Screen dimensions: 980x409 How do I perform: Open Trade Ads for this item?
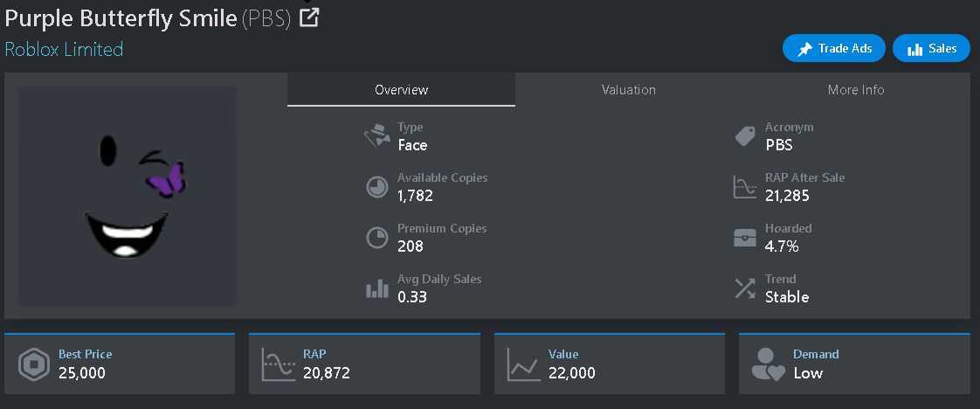pyautogui.click(x=834, y=49)
